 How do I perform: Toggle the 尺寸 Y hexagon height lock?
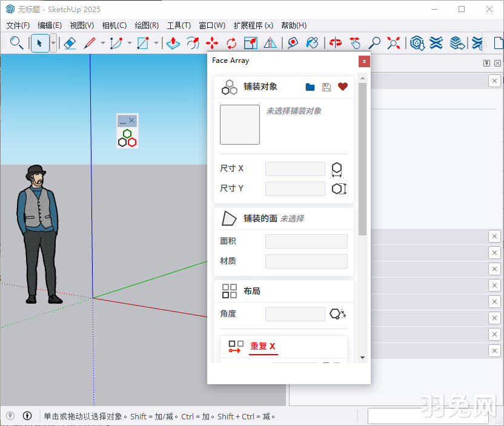[x=339, y=189]
